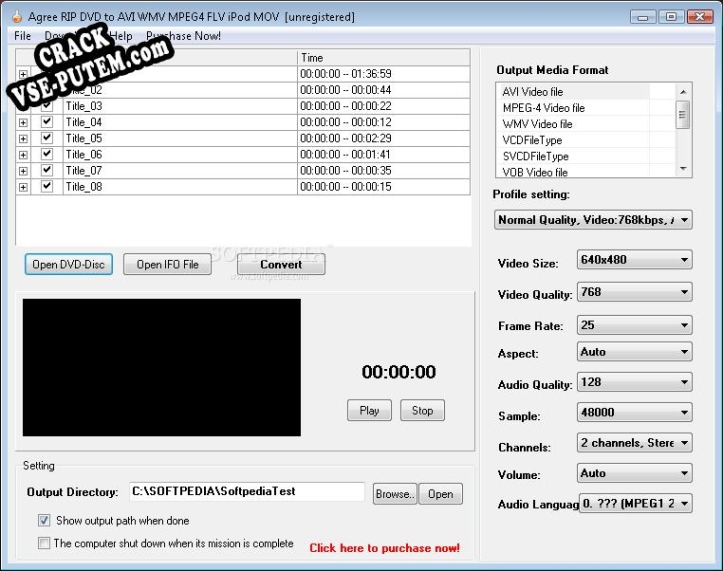Uncheck the Title_06 checkbox

pyautogui.click(x=47, y=155)
